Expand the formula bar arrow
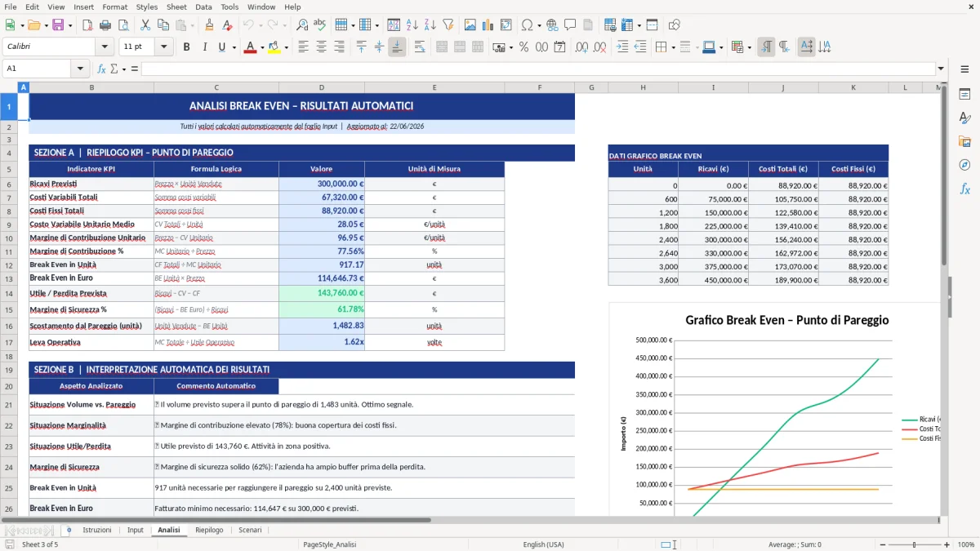The height and width of the screenshot is (551, 980). tap(941, 69)
